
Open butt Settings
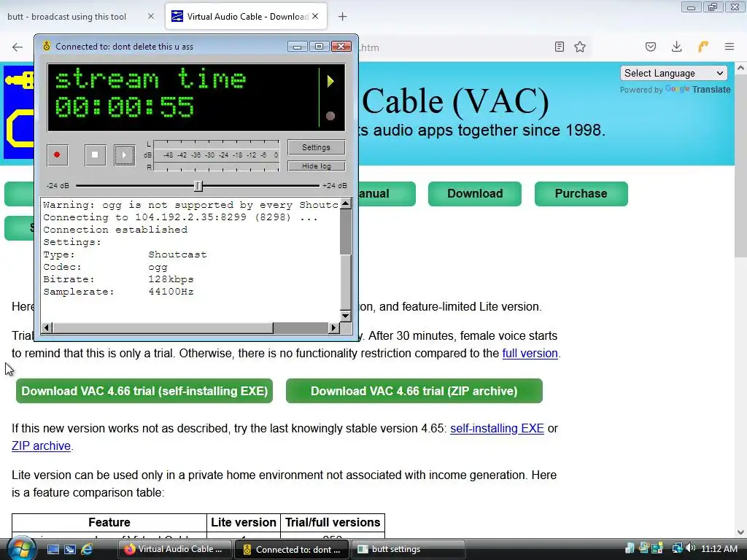[x=316, y=147]
